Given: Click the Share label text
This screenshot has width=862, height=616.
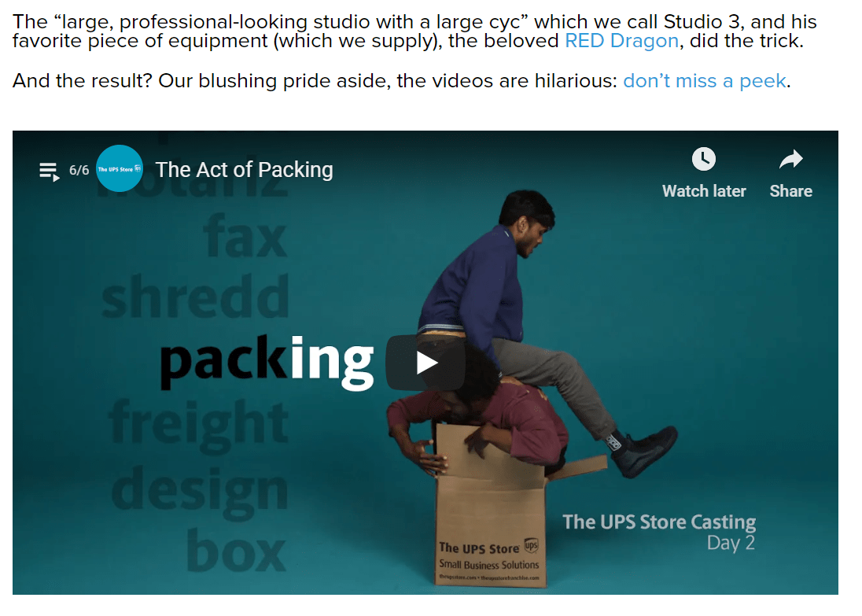Looking at the screenshot, I should pos(790,191).
